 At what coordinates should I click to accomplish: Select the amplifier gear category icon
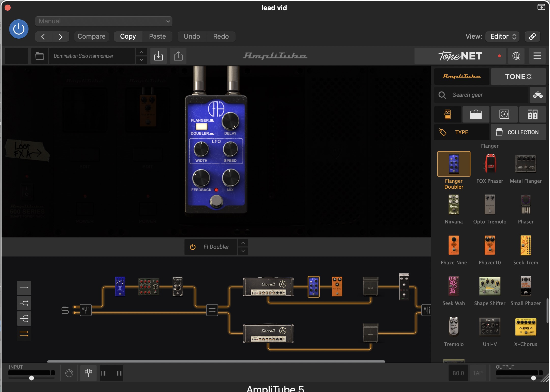tap(476, 114)
